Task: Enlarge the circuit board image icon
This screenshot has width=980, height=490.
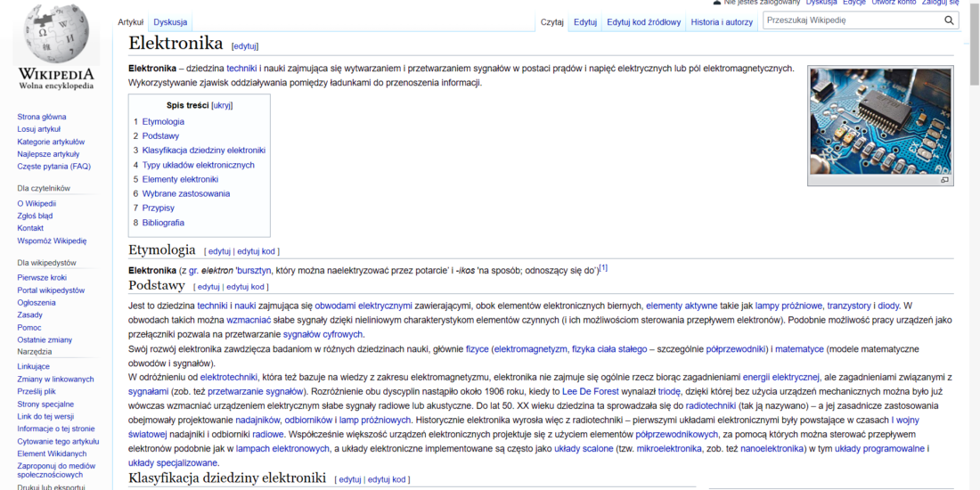Action: point(944,180)
